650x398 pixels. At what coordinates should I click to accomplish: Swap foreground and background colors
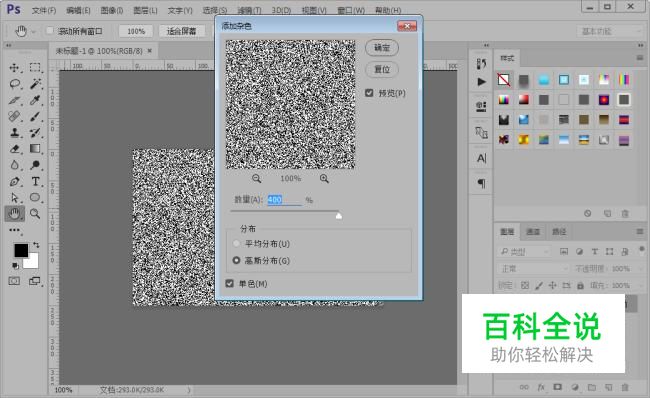(36, 245)
